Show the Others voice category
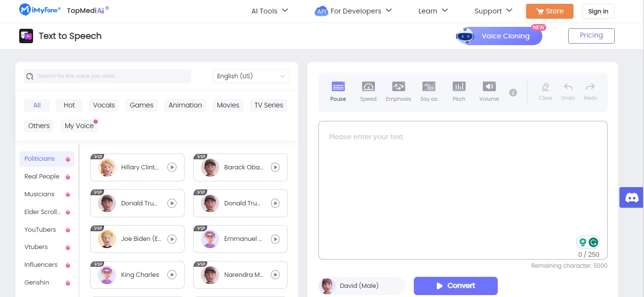 tap(39, 126)
